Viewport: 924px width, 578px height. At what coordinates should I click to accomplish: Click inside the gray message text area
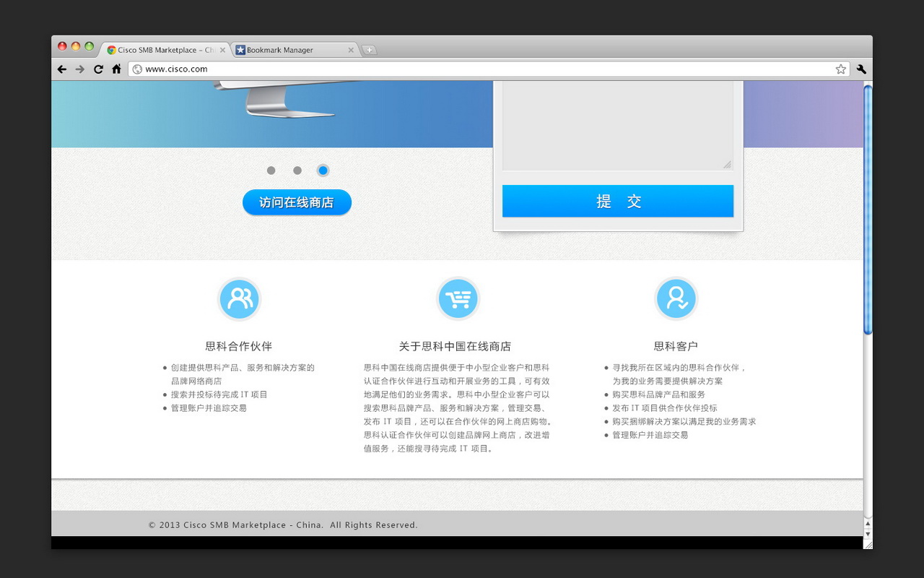(x=618, y=126)
